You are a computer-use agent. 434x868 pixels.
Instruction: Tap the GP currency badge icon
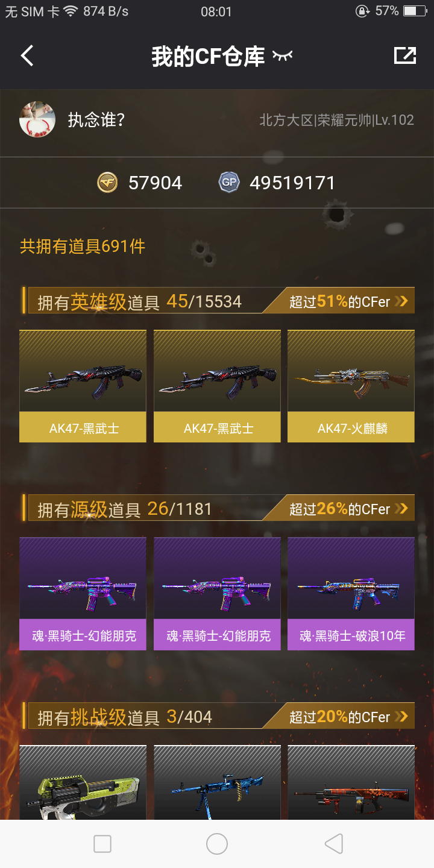[229, 183]
